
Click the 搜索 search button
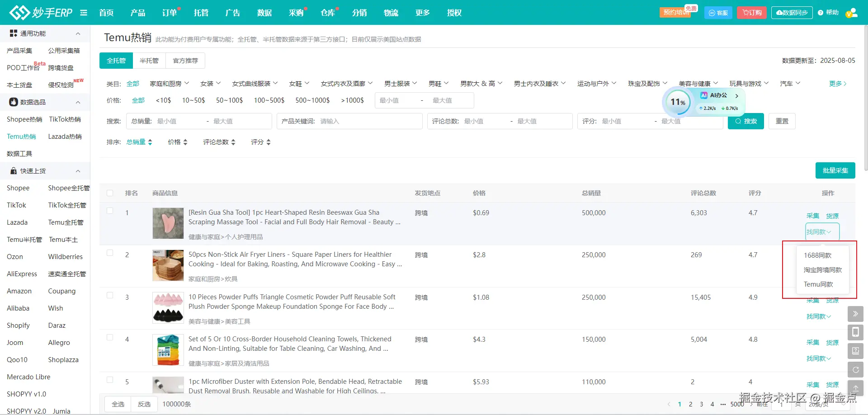pos(746,121)
